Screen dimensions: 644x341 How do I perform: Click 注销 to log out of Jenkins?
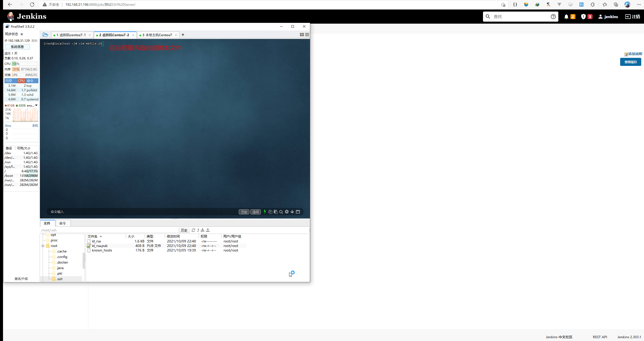(632, 17)
